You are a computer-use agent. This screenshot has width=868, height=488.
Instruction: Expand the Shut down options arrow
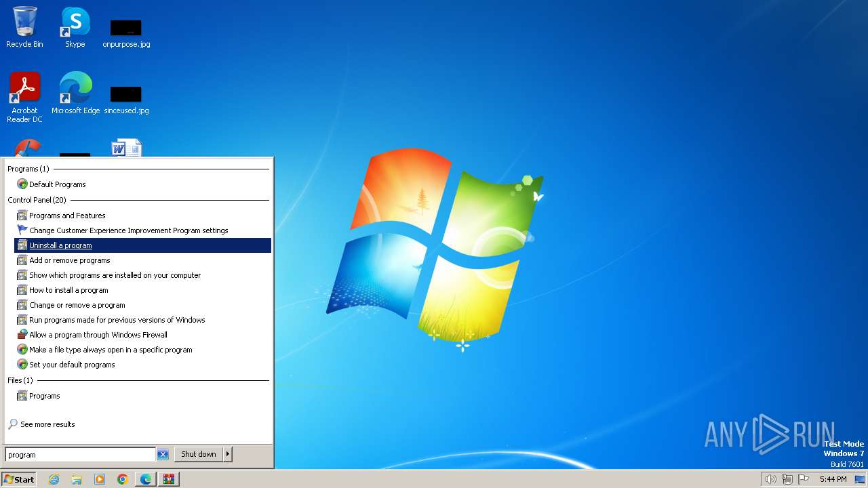click(x=228, y=454)
